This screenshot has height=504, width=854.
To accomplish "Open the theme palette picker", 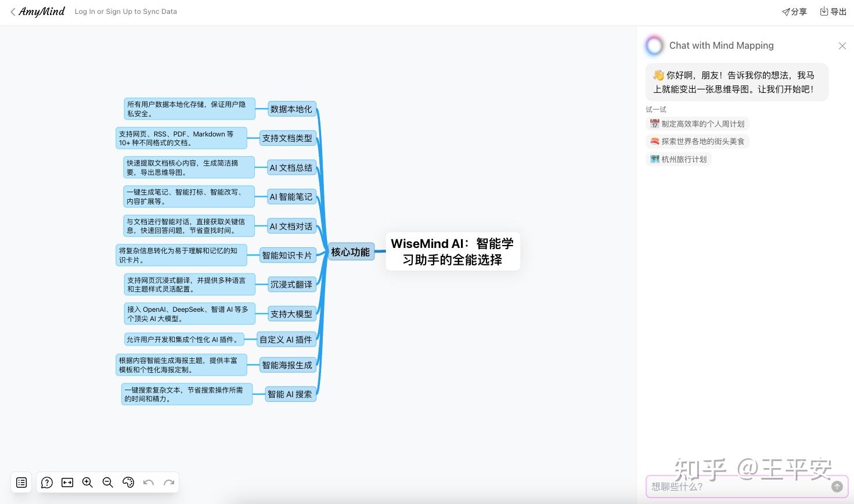I will click(128, 483).
